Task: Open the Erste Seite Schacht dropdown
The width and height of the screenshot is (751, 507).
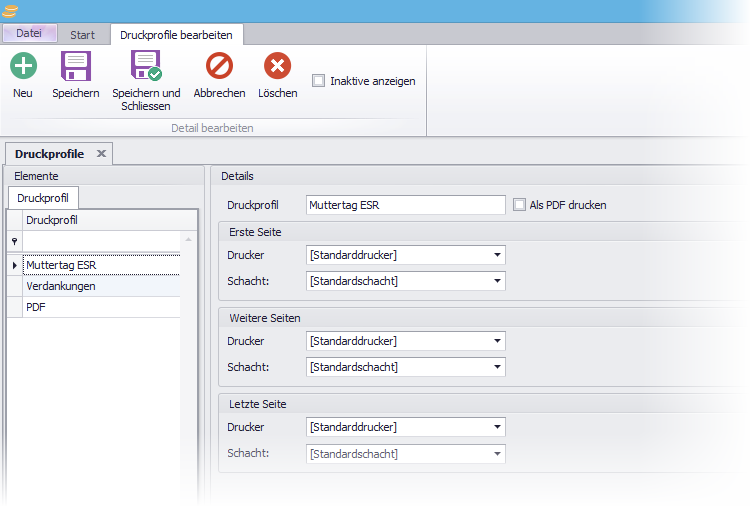Action: 497,281
